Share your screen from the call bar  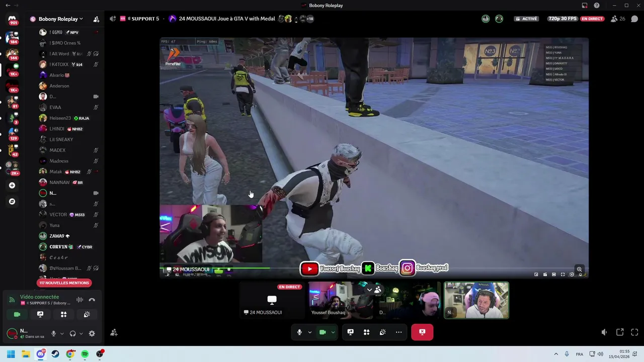point(350,332)
